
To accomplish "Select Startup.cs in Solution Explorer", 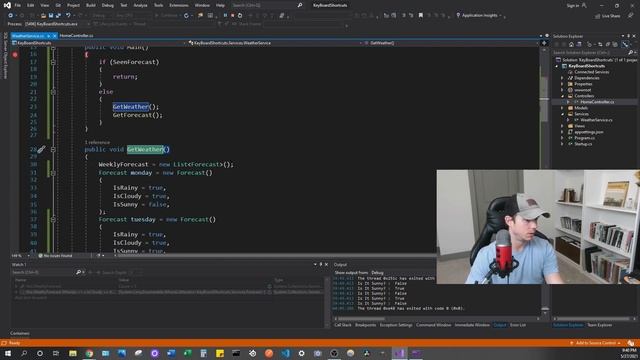I will [583, 144].
